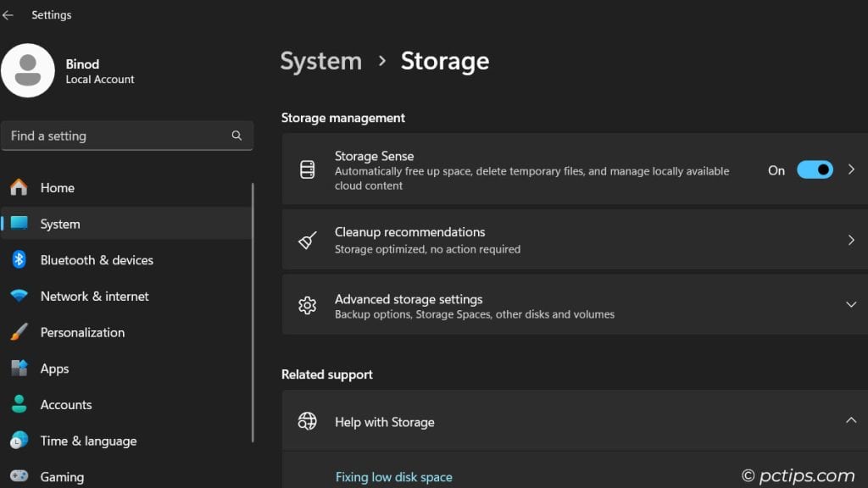Click the Cleanup recommendations broom icon
Viewport: 868px width, 488px height.
tap(307, 240)
